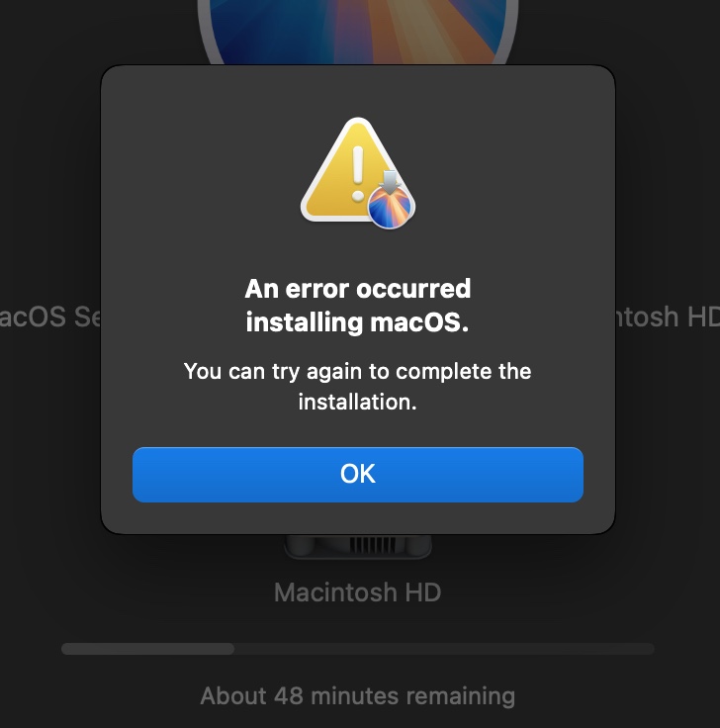Click the disk drive icon below the dialog
Screen dimensions: 720x728
(x=357, y=546)
